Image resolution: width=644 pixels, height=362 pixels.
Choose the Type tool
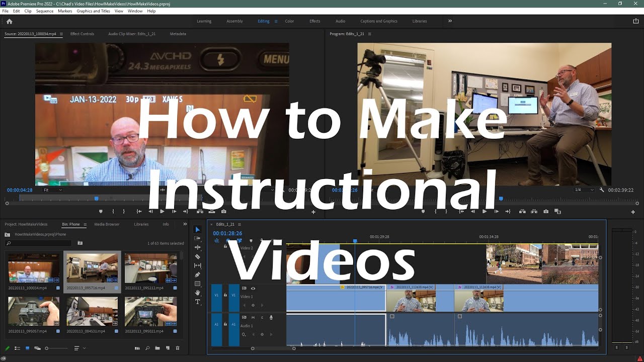tap(197, 302)
